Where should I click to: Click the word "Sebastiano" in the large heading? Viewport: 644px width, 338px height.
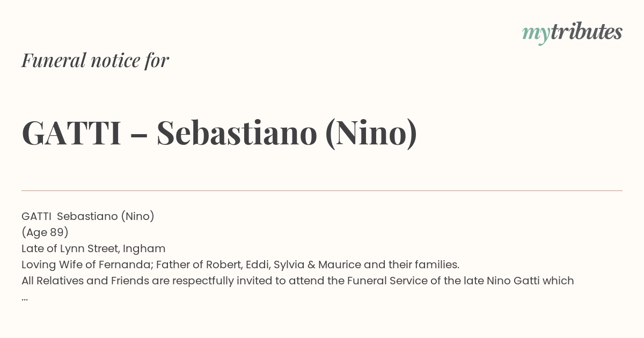(237, 133)
